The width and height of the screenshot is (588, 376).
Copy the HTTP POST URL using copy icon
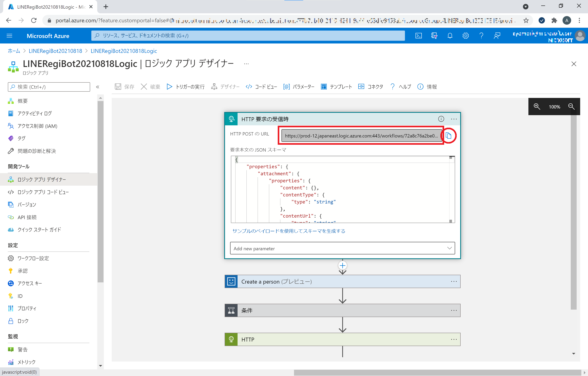coord(449,136)
